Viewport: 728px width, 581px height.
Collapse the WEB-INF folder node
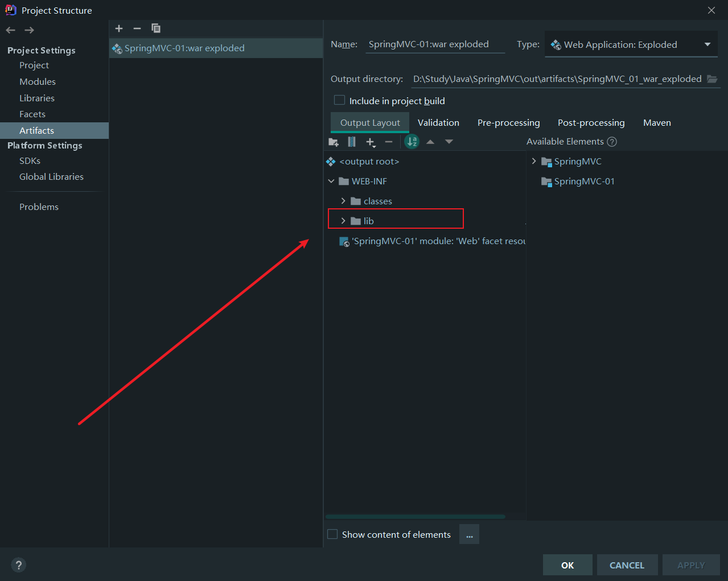click(x=331, y=182)
